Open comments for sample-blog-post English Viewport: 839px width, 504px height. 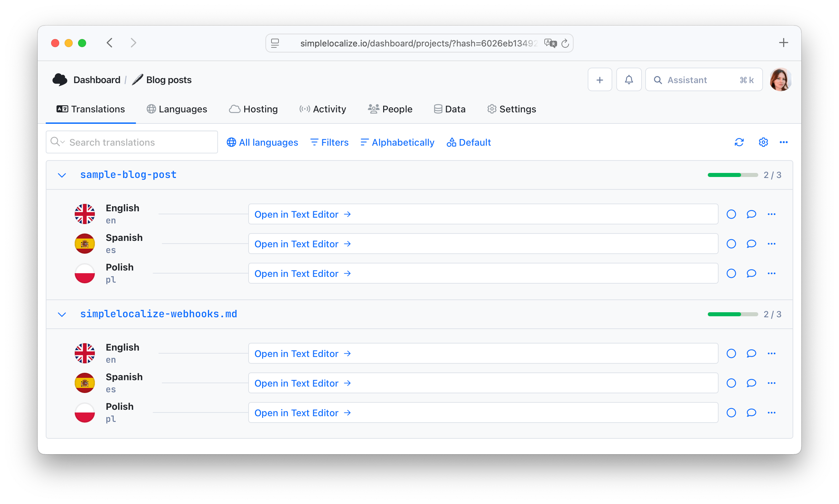coord(751,214)
